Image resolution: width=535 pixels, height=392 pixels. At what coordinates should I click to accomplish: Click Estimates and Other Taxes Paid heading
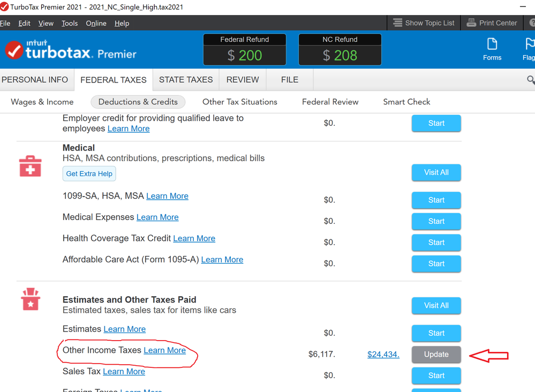pyautogui.click(x=129, y=299)
